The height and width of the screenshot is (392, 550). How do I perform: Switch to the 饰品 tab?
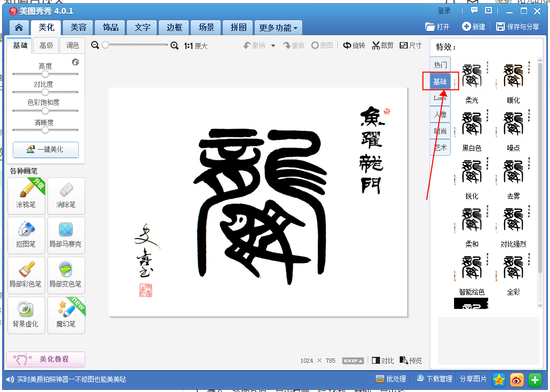pyautogui.click(x=110, y=27)
